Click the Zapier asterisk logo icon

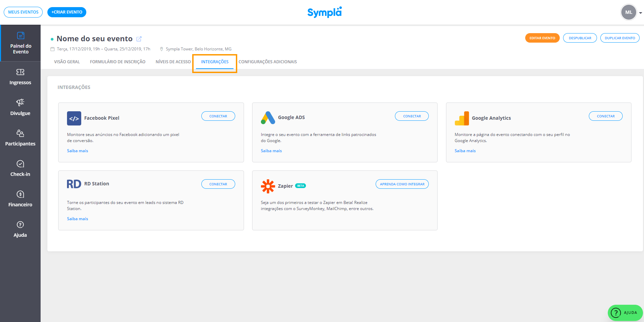click(x=268, y=186)
